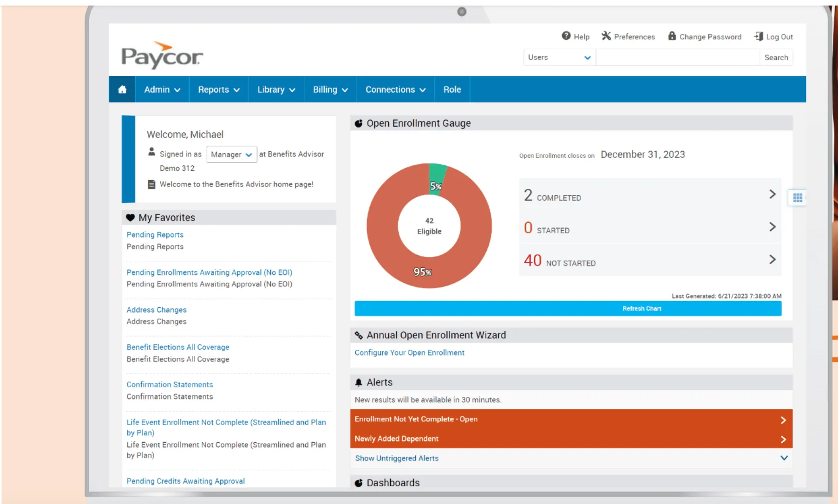Expand Show Untriggered Alerts chevron

coord(784,458)
